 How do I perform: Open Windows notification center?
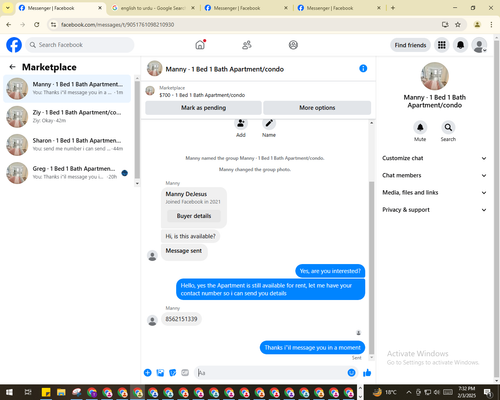(x=488, y=392)
